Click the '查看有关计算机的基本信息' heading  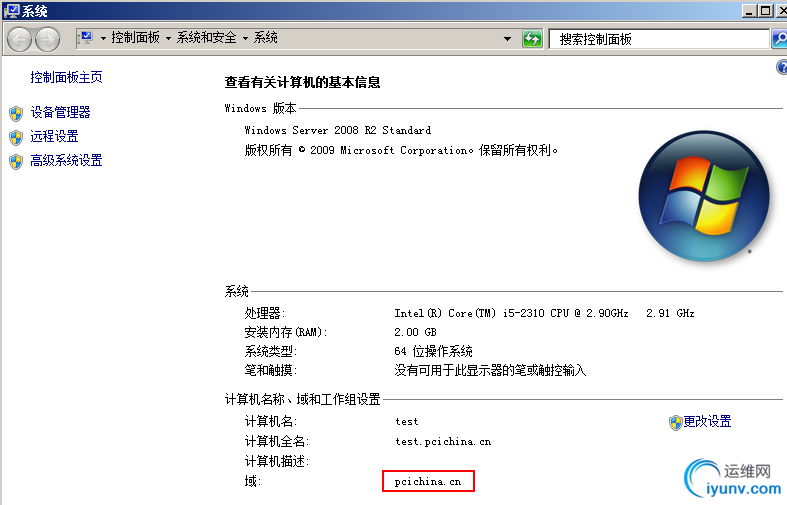(302, 82)
